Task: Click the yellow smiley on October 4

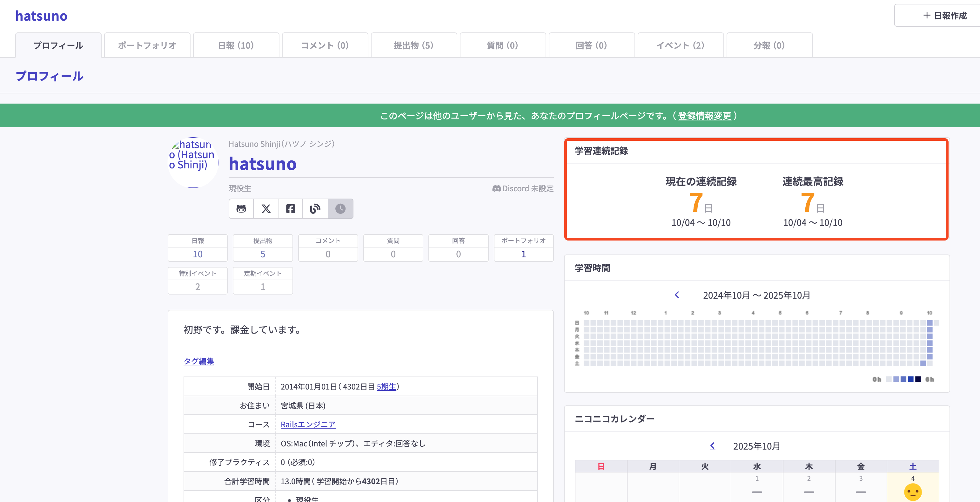Action: pyautogui.click(x=912, y=492)
